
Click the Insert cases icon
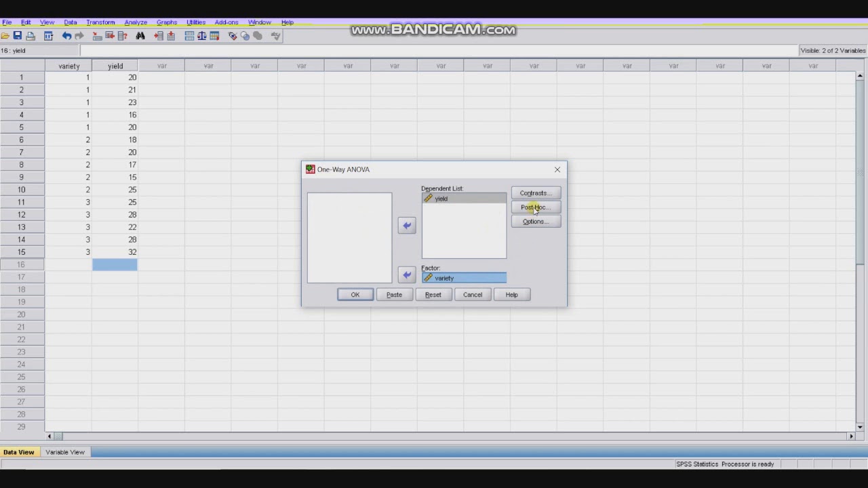[158, 36]
